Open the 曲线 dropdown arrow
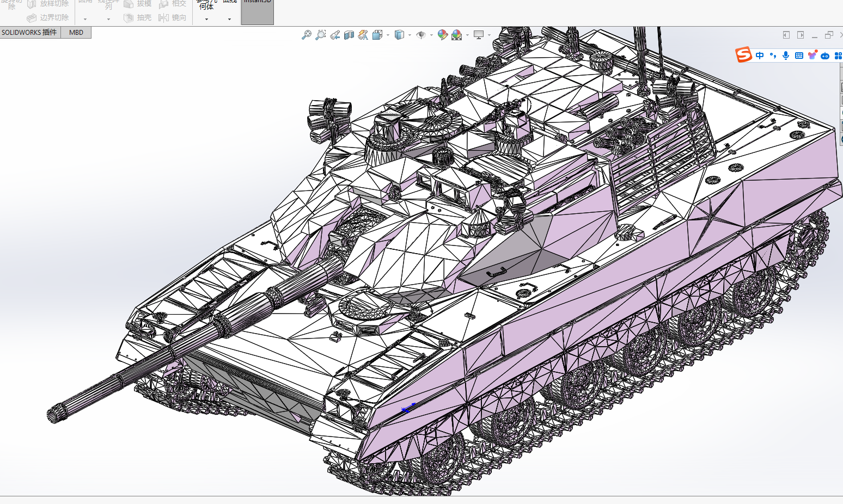 tap(229, 19)
